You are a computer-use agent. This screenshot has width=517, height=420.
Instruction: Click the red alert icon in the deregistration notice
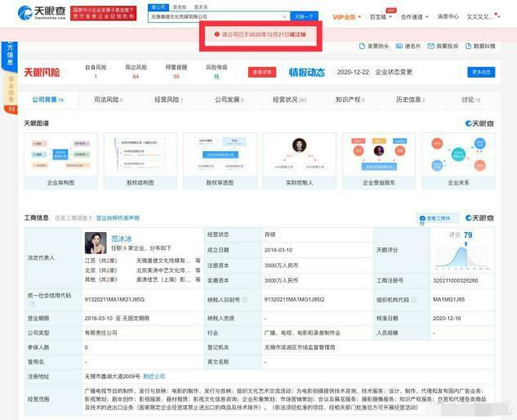click(x=217, y=34)
